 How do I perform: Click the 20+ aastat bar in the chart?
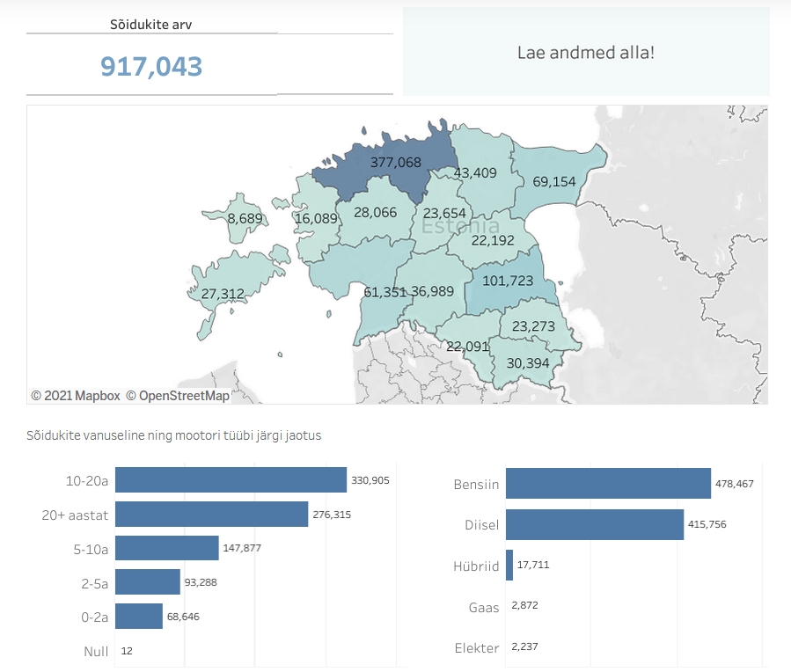pyautogui.click(x=209, y=515)
